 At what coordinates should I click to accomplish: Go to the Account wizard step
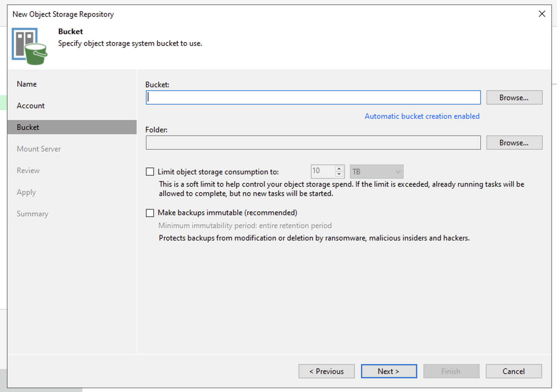pos(31,106)
